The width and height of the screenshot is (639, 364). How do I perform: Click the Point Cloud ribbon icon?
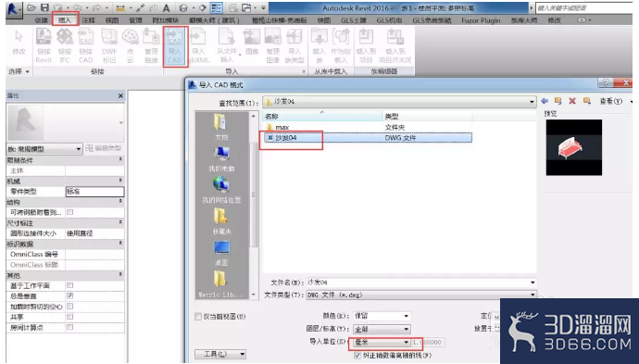(130, 46)
